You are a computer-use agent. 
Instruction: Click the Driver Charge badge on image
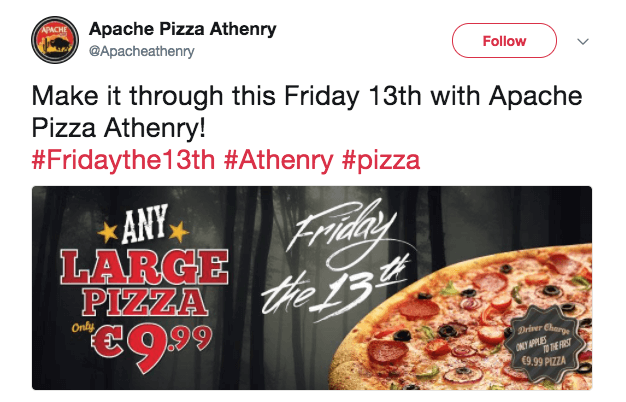544,343
